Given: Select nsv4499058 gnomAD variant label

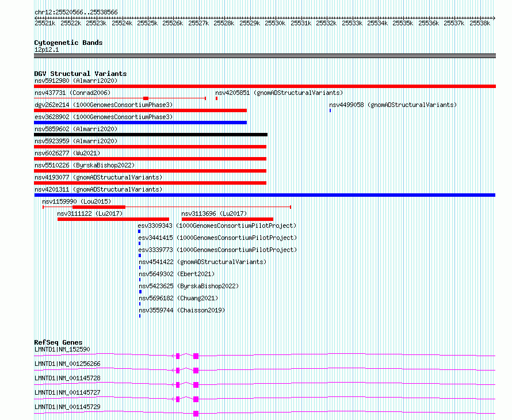Looking at the screenshot, I should [393, 105].
